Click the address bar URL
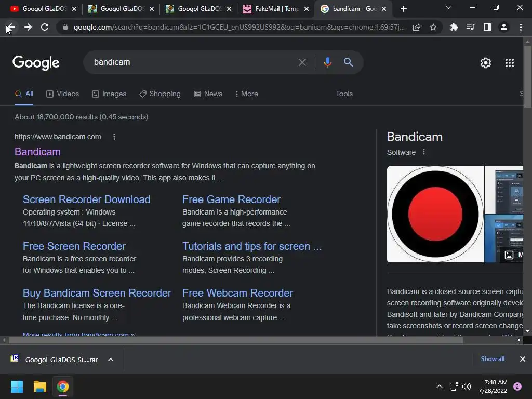The height and width of the screenshot is (399, 532). pyautogui.click(x=239, y=27)
